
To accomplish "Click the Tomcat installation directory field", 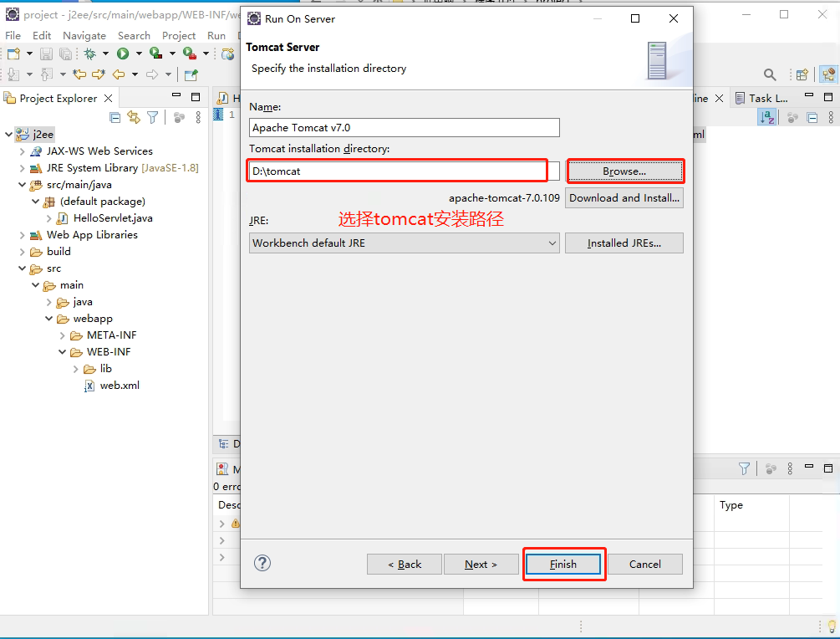I will tap(405, 171).
